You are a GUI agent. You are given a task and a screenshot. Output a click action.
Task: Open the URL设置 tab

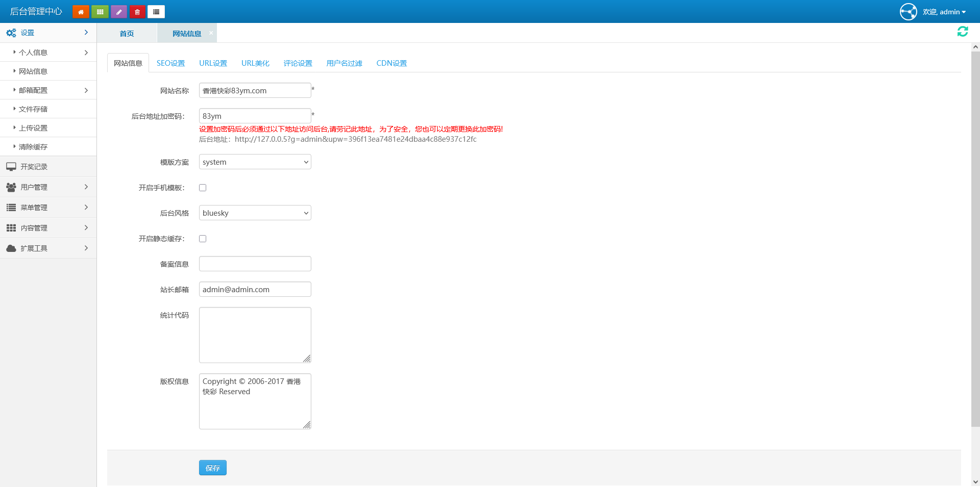click(x=213, y=63)
